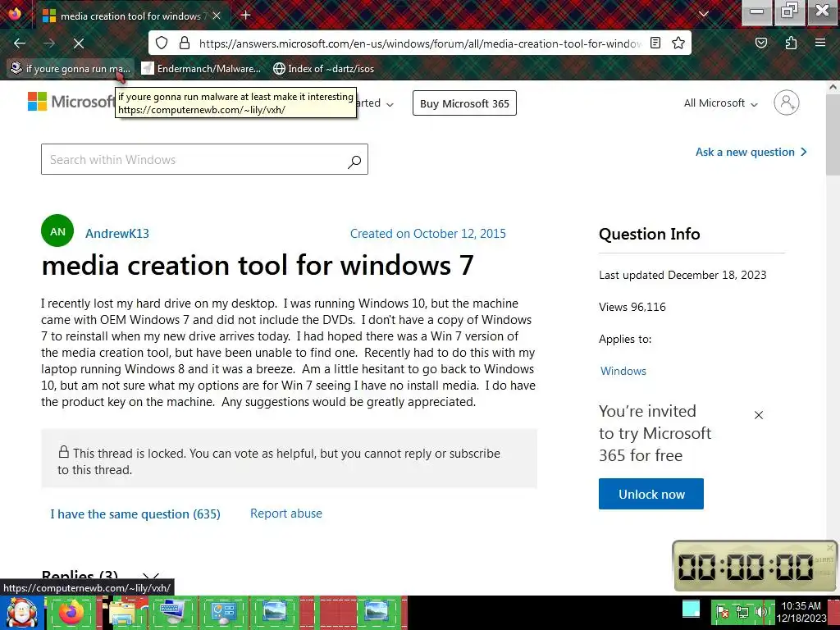Image resolution: width=840 pixels, height=630 pixels.
Task: Open the Endermanch/Malware bookmark
Action: tap(201, 69)
